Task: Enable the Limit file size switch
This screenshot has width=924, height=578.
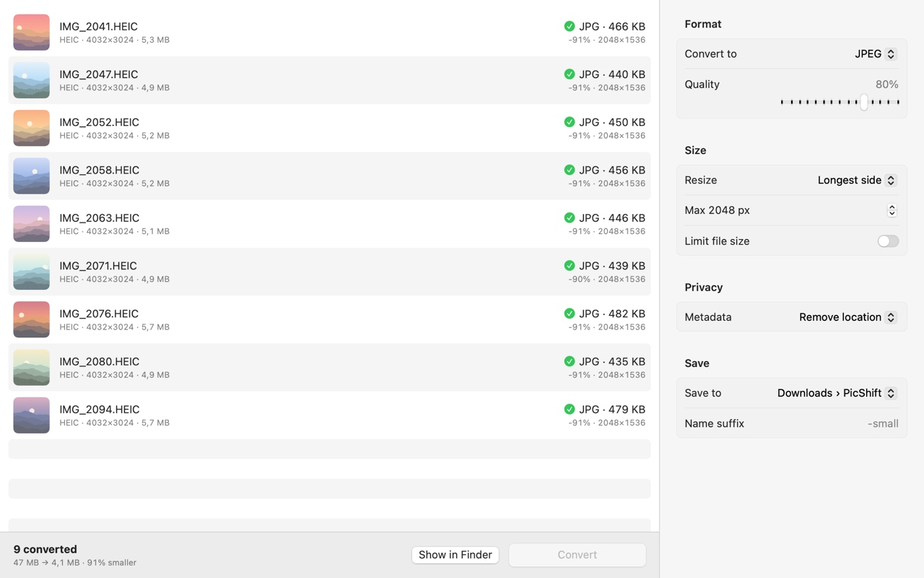Action: click(888, 241)
